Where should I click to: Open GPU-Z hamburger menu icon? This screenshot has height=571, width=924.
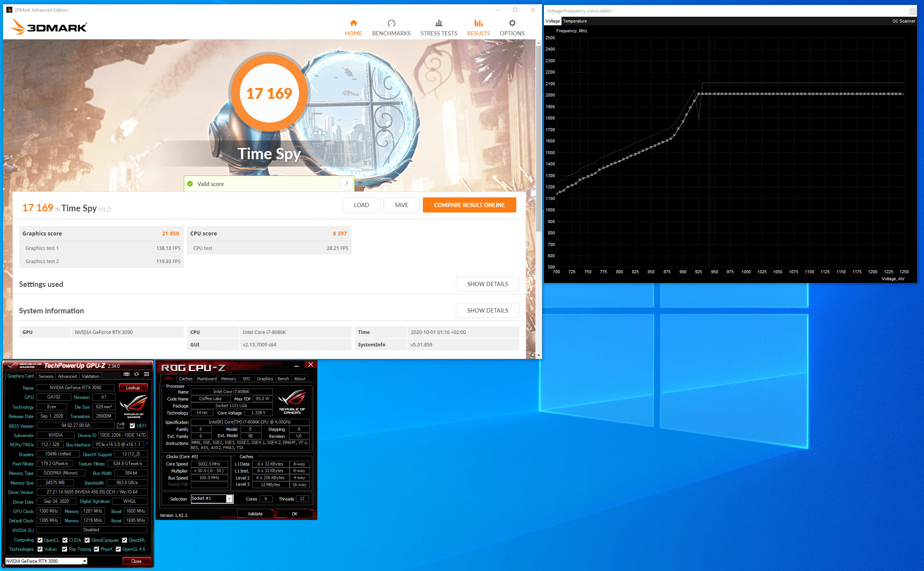147,374
